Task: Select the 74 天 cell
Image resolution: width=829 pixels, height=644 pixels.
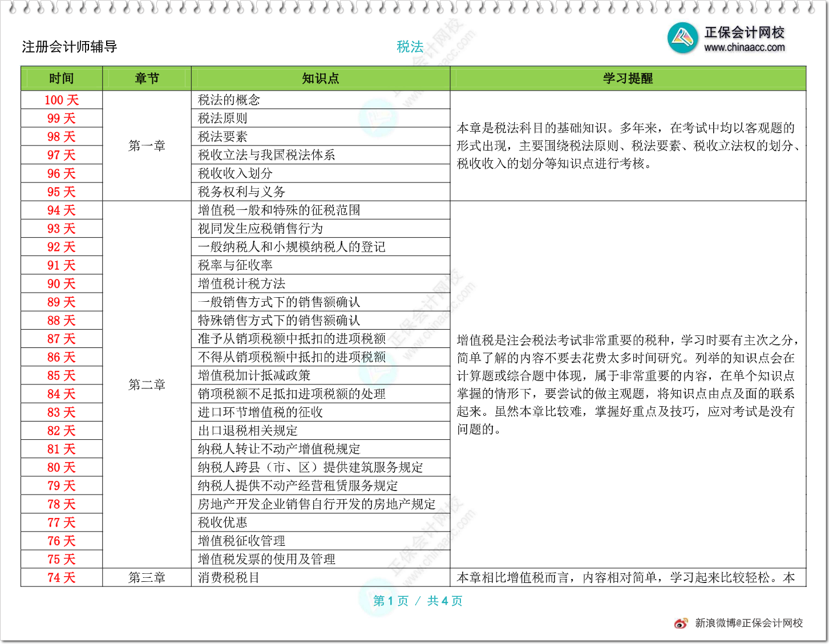Action: point(62,578)
